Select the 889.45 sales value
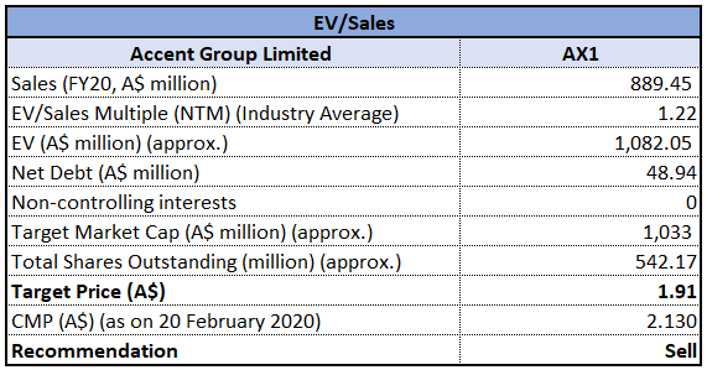 [580, 83]
